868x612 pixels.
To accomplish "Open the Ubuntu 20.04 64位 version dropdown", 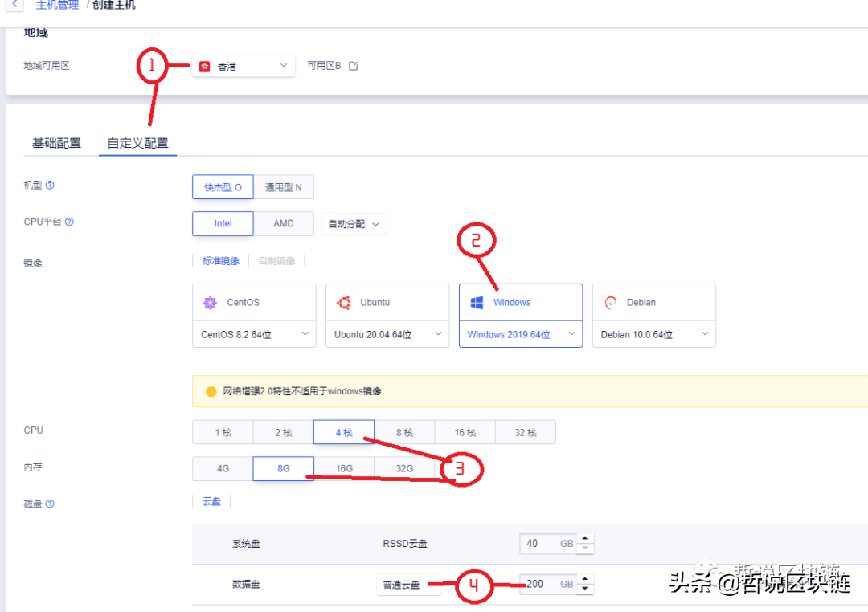I will click(x=387, y=334).
